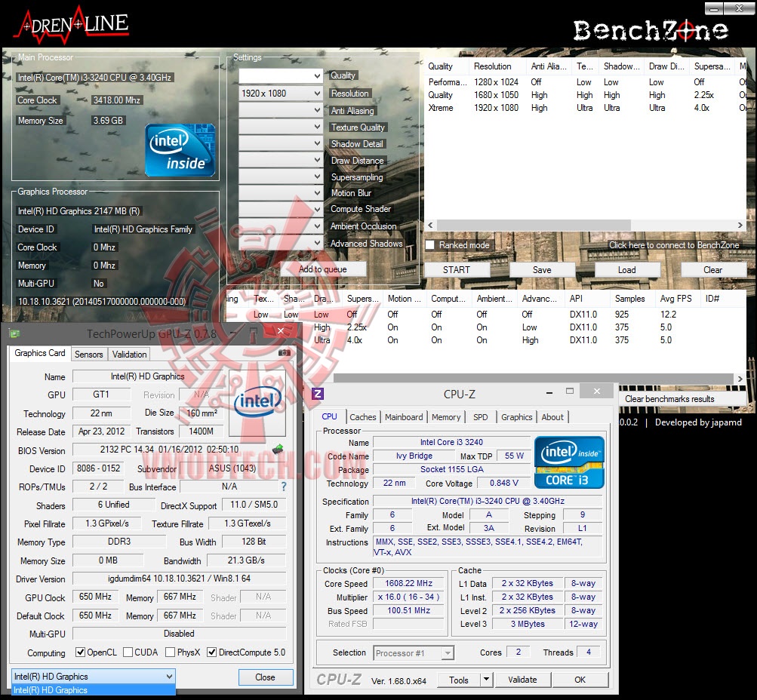Viewport: 757px width, 700px height.
Task: Click the OK button in CPU-Z
Action: point(580,679)
